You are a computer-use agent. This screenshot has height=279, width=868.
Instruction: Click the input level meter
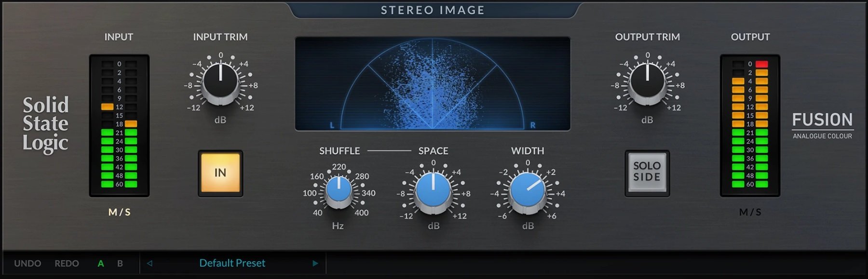[119, 124]
